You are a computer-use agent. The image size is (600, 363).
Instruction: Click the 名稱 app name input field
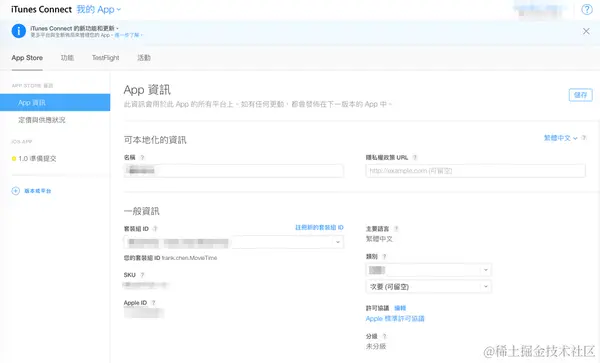click(233, 171)
